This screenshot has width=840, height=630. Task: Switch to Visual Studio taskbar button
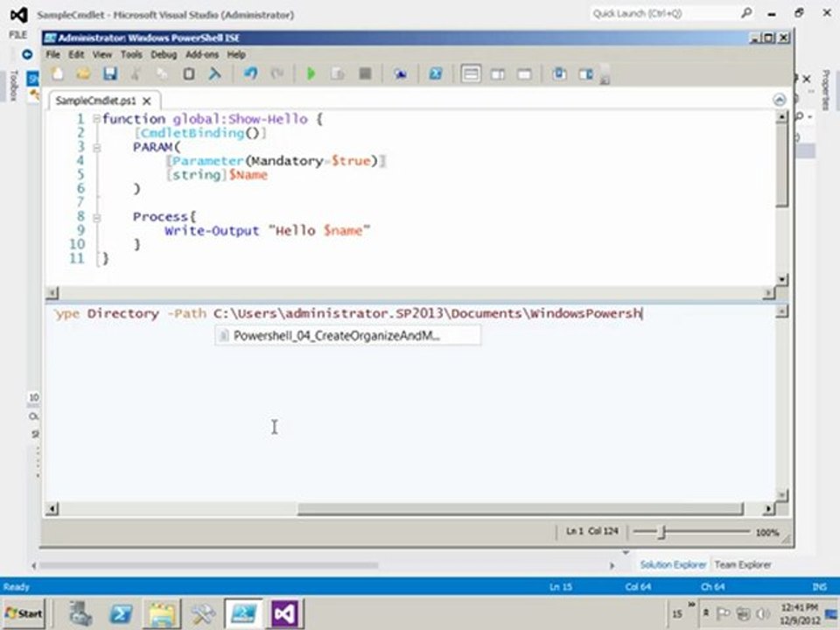tap(285, 613)
